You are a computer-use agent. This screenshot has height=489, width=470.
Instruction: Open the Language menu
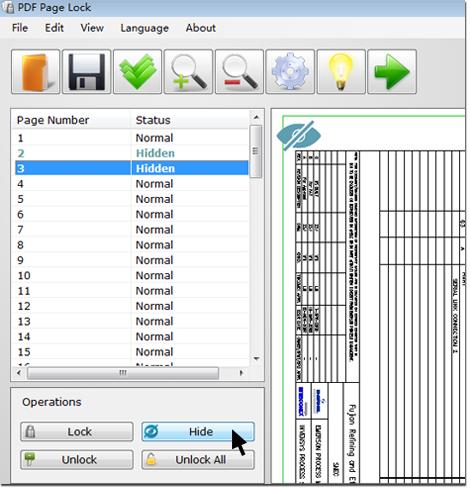pyautogui.click(x=145, y=28)
